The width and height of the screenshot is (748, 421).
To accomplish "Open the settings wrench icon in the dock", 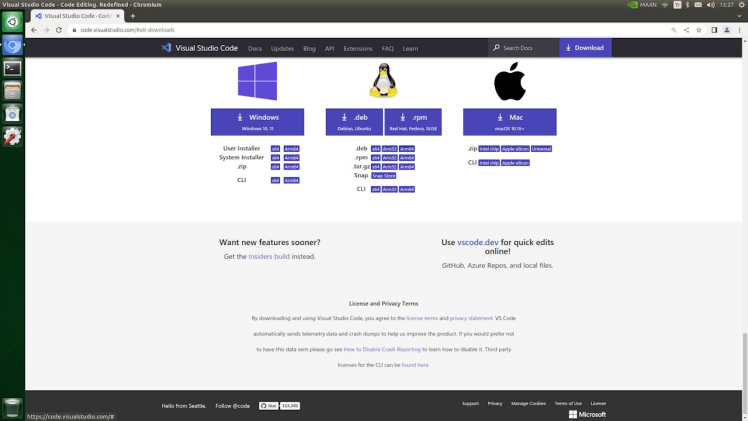I will (12, 137).
